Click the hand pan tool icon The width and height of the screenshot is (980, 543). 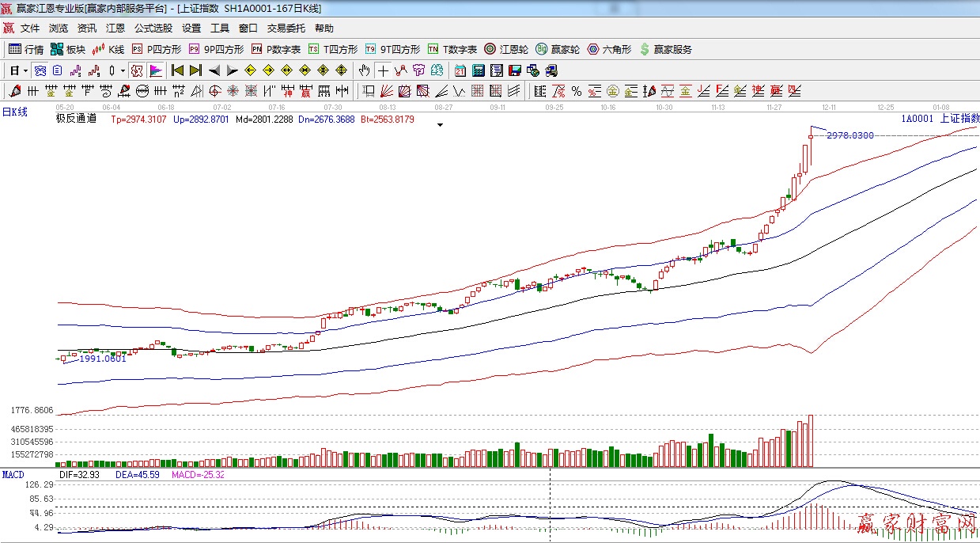tap(364, 70)
